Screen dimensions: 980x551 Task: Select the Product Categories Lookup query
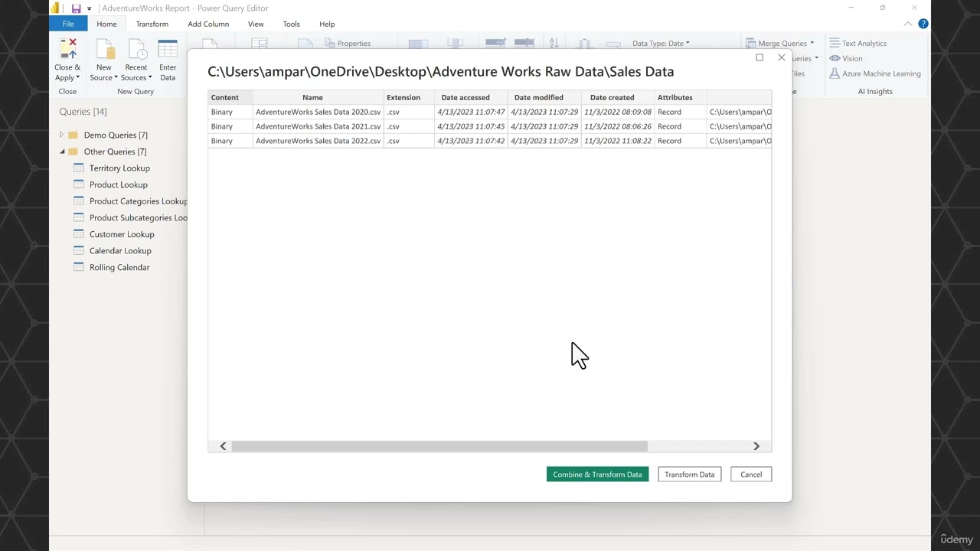139,201
